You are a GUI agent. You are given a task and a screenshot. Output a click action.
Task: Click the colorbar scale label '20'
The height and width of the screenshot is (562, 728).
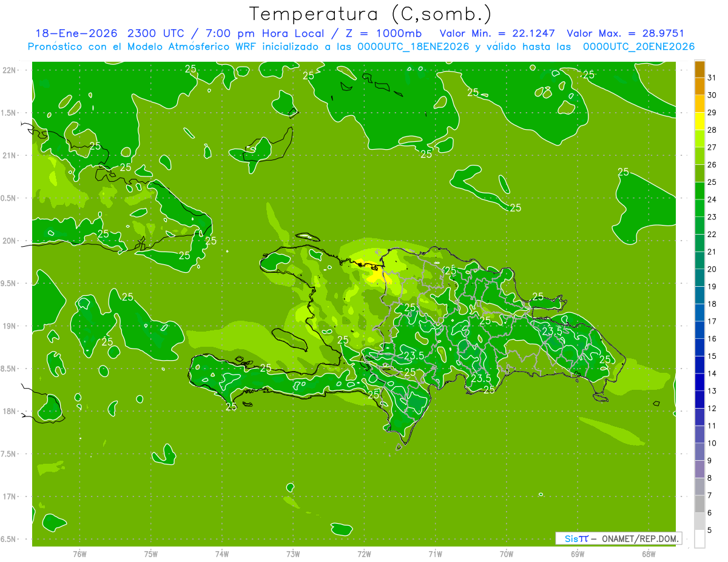point(712,269)
